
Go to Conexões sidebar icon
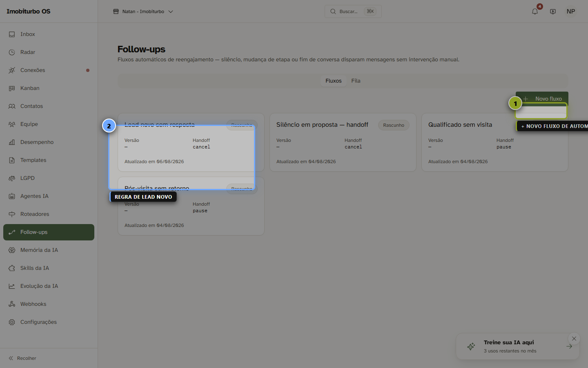coord(12,70)
